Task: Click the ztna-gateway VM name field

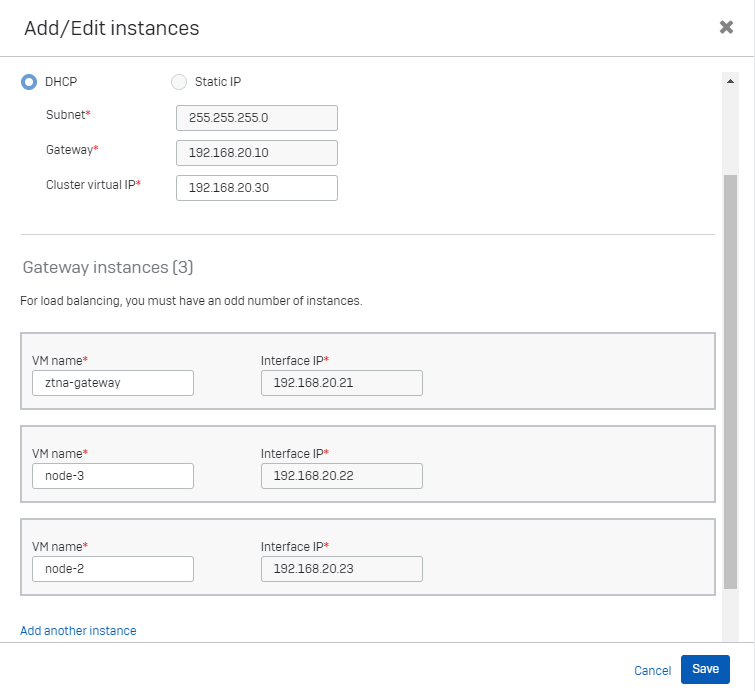Action: click(112, 383)
